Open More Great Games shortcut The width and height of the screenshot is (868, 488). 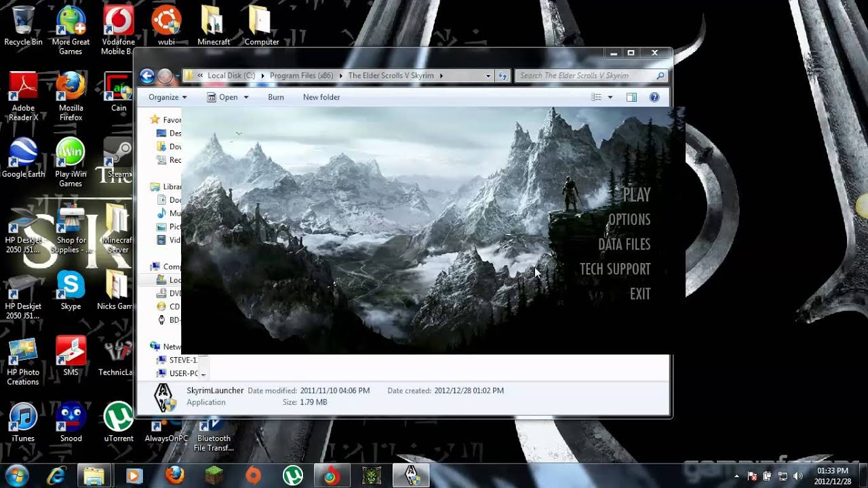71,31
